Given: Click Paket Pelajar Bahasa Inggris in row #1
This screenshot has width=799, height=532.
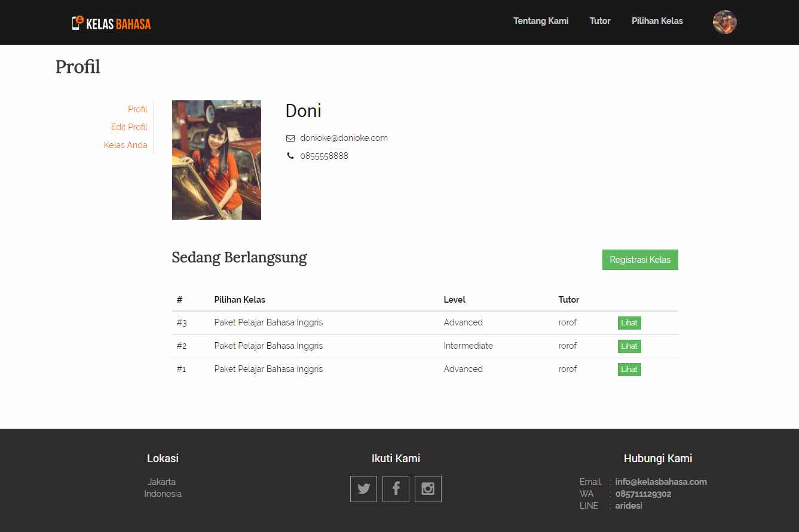Looking at the screenshot, I should tap(268, 369).
